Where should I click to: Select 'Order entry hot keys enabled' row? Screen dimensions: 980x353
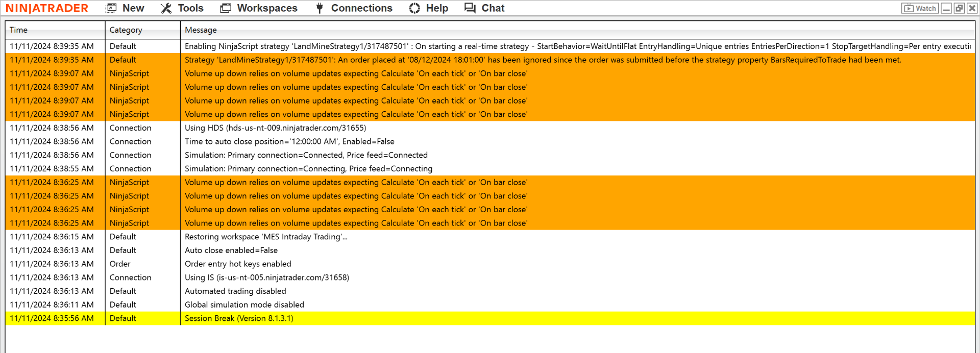coord(490,264)
